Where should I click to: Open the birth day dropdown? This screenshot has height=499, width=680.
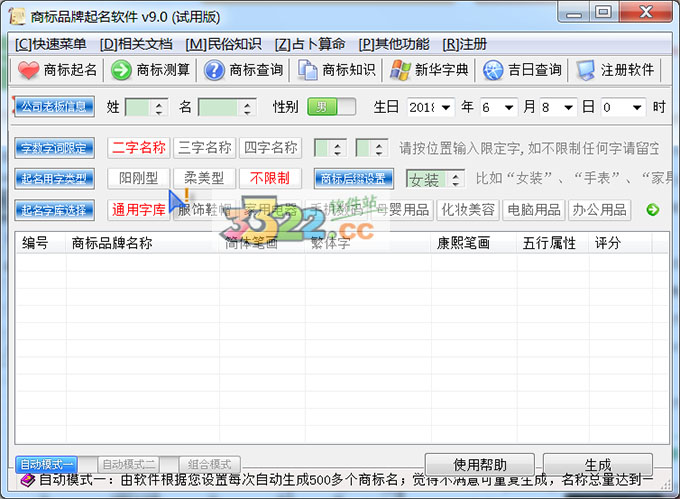(x=569, y=107)
